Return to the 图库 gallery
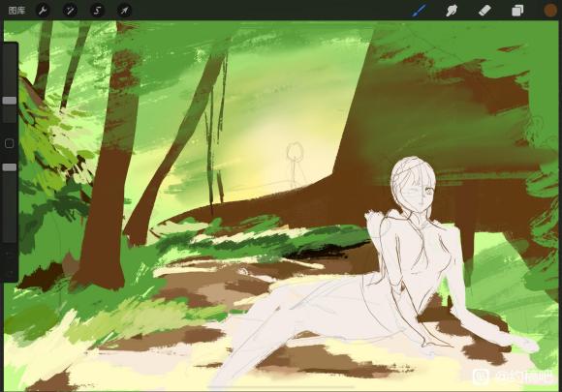562x392 pixels. (16, 11)
